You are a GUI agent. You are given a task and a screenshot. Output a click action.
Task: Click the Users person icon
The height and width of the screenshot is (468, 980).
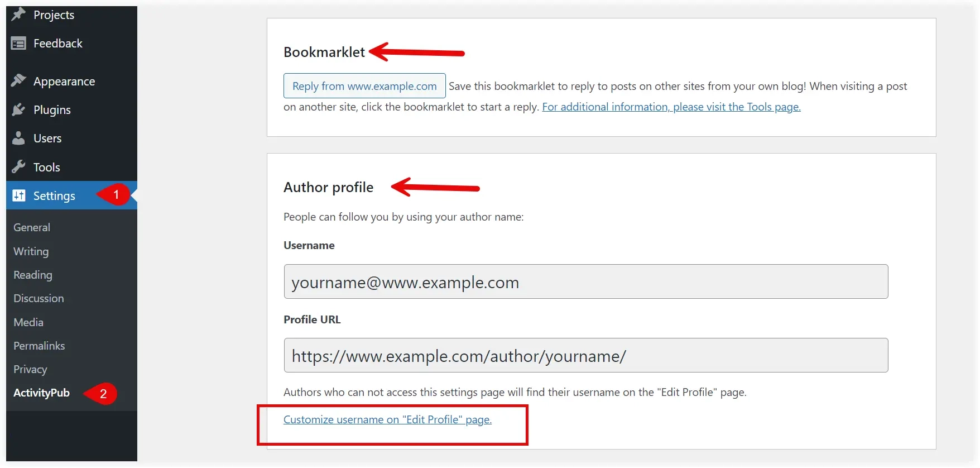(18, 138)
